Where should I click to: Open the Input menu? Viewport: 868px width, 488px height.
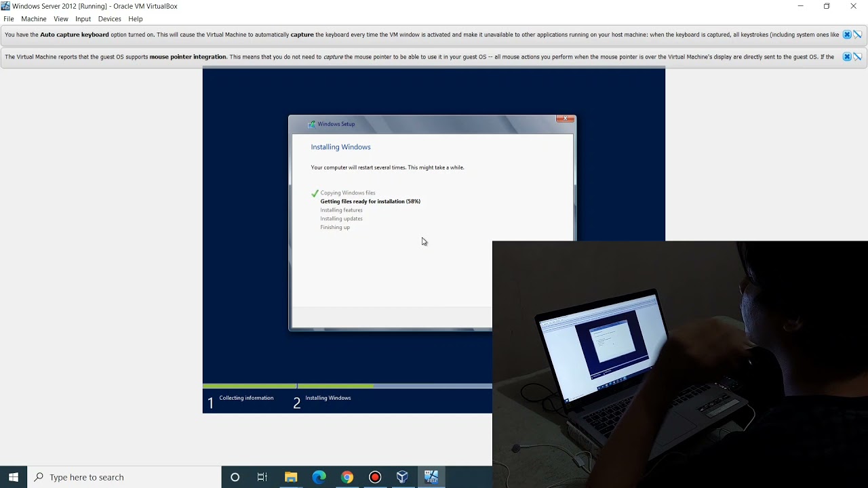pos(83,19)
